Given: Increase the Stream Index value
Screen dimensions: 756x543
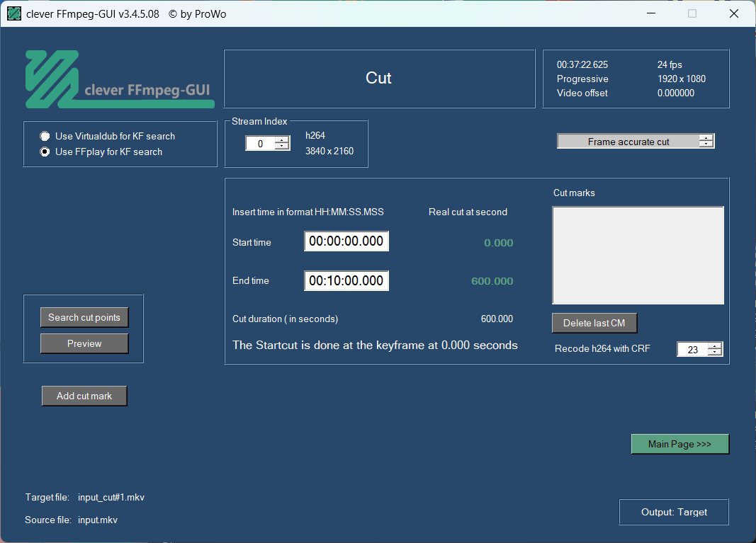Looking at the screenshot, I should [282, 140].
